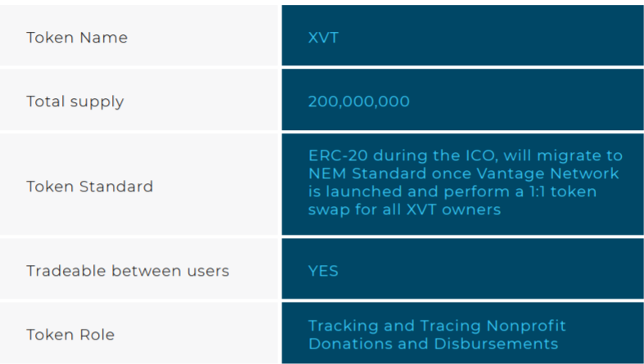Click the NEM Standard text
This screenshot has width=644, height=364.
367,174
